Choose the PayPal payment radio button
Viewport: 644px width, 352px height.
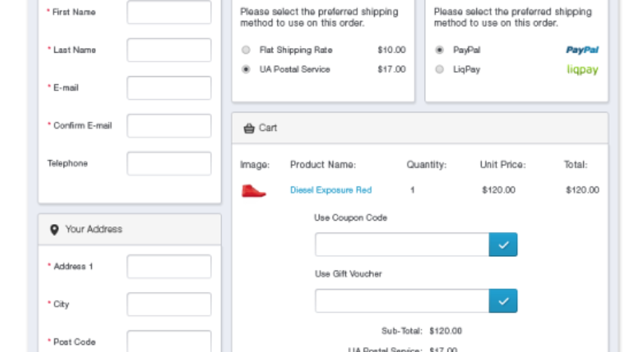click(439, 50)
